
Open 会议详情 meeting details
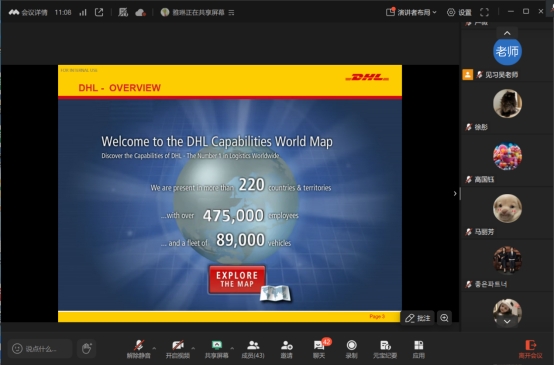[28, 12]
